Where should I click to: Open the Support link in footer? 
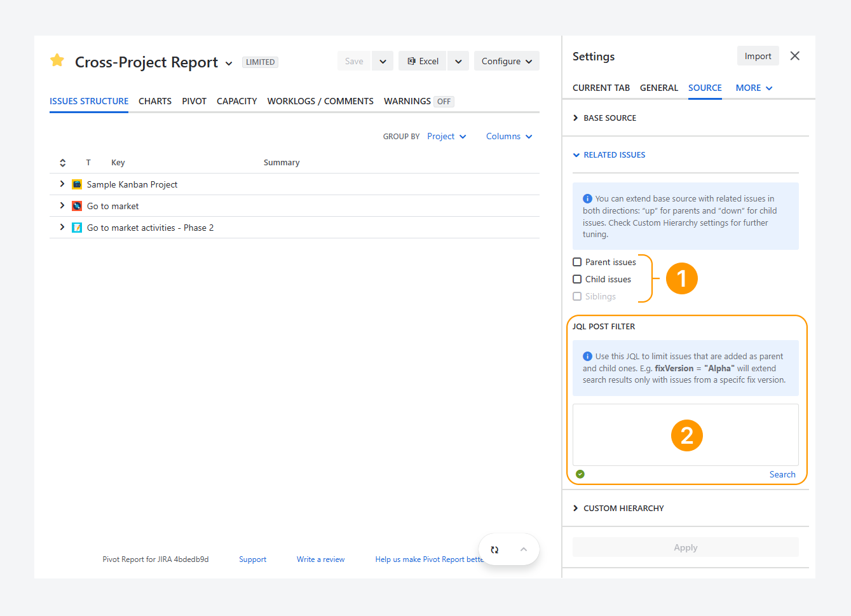[253, 559]
